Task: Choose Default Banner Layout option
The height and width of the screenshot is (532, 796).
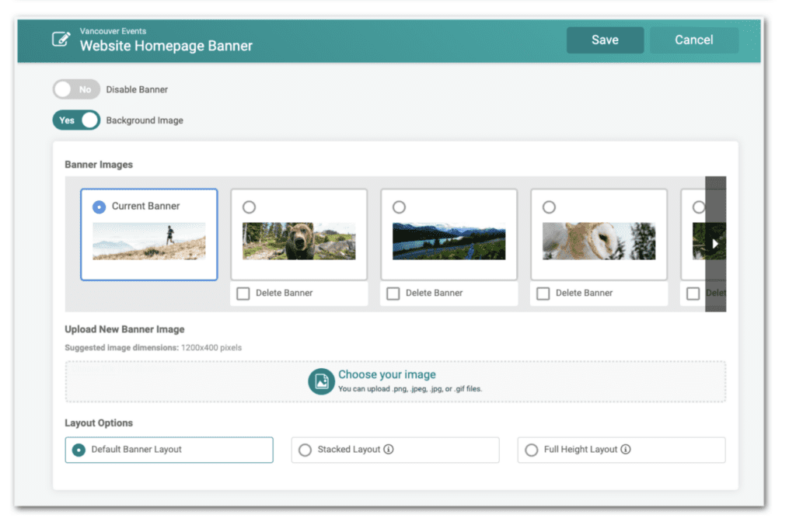Action: pyautogui.click(x=169, y=450)
